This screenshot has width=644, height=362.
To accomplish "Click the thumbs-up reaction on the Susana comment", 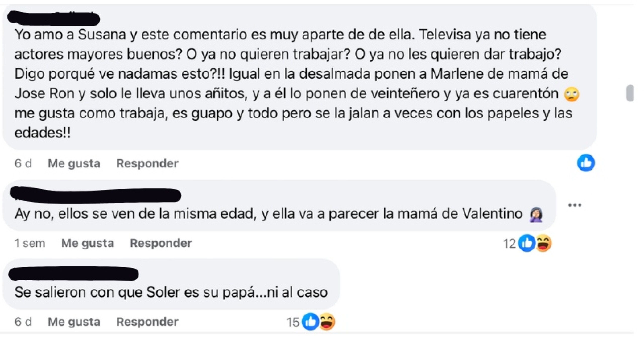I will (586, 163).
